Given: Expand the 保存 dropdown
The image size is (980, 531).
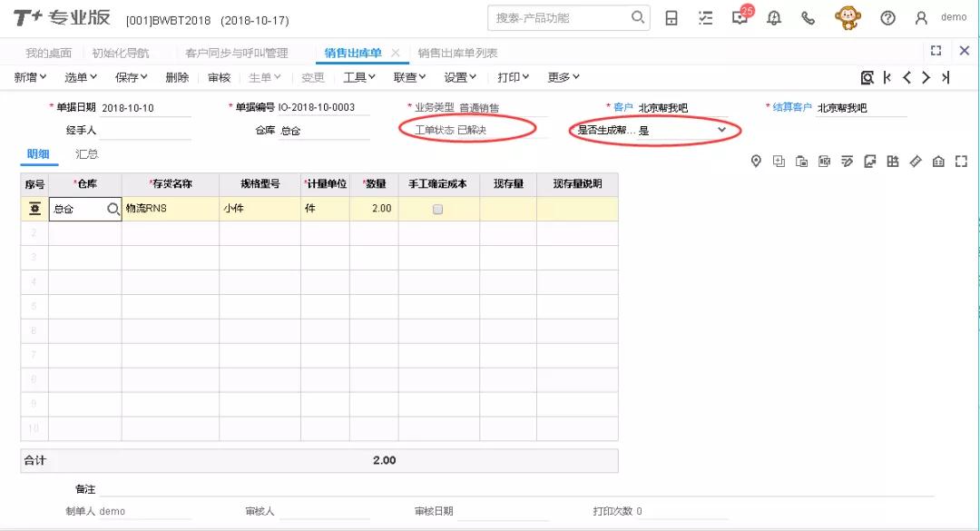Looking at the screenshot, I should pos(132,77).
